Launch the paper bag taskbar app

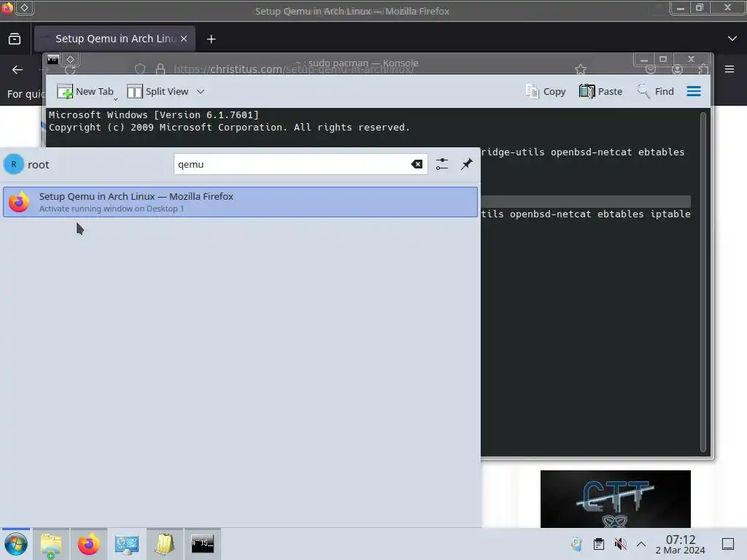164,544
